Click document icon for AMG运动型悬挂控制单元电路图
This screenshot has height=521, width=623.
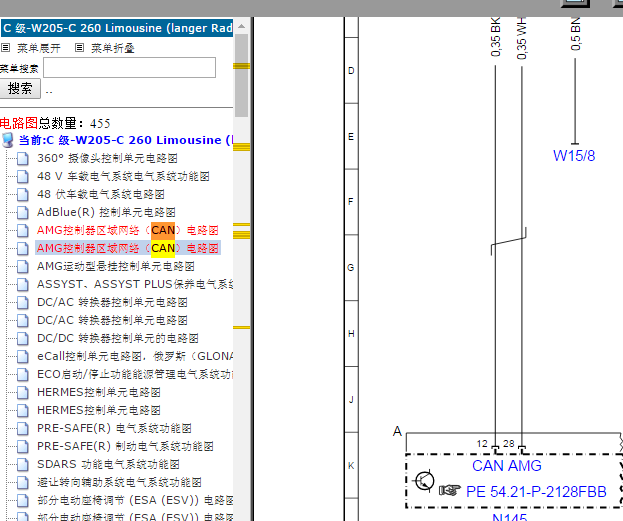pos(23,266)
